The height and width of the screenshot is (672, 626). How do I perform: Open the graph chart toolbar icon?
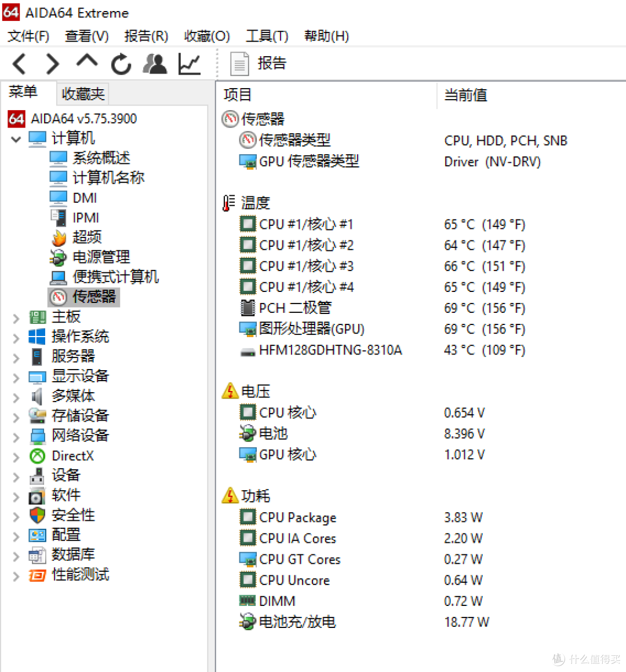(190, 64)
